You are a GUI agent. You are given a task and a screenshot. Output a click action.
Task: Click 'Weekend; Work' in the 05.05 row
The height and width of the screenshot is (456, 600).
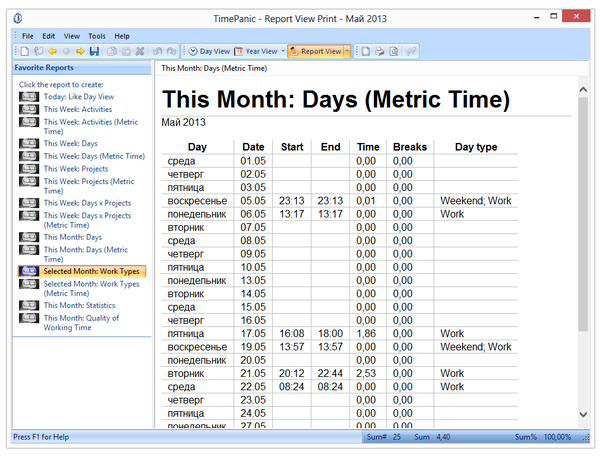pos(476,201)
